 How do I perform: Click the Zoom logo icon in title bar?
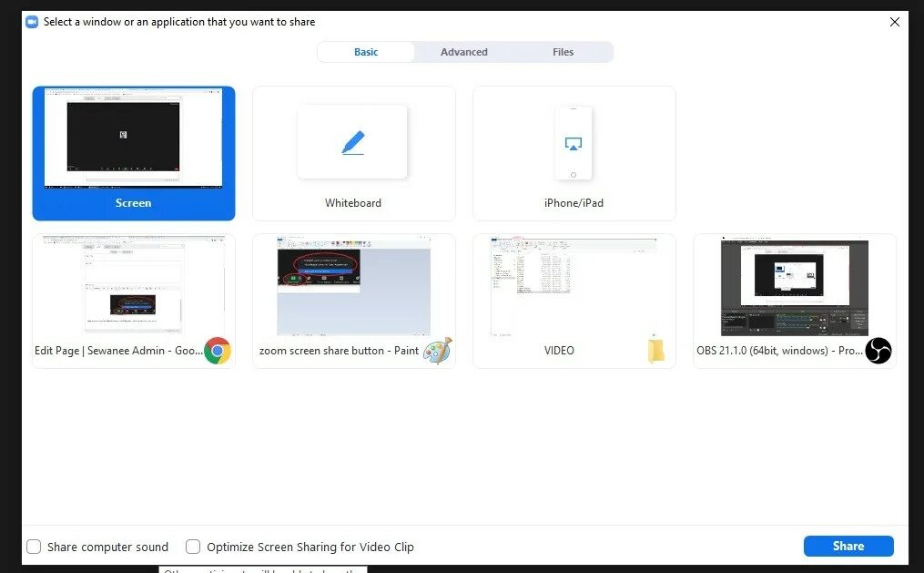[x=32, y=22]
